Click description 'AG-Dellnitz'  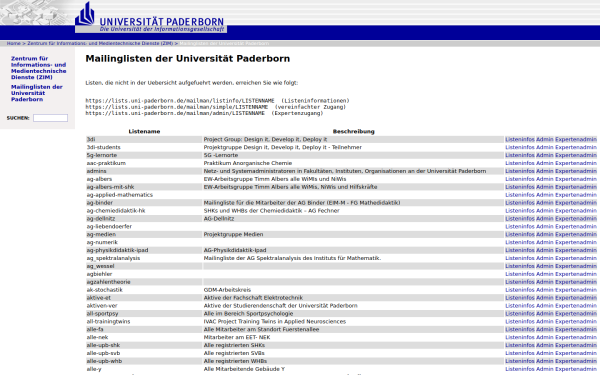point(219,218)
